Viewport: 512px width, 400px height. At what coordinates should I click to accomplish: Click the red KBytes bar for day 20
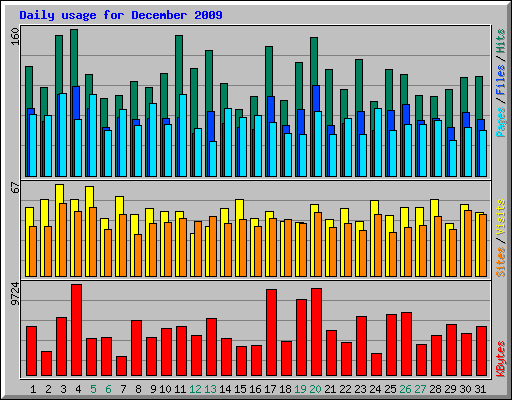tap(316, 332)
